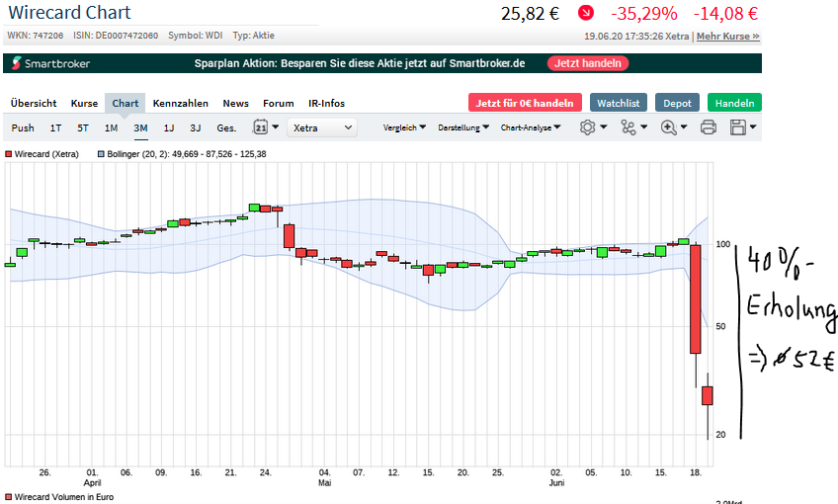Open the chart zoom magnifier
This screenshot has height=504, width=838.
click(669, 127)
